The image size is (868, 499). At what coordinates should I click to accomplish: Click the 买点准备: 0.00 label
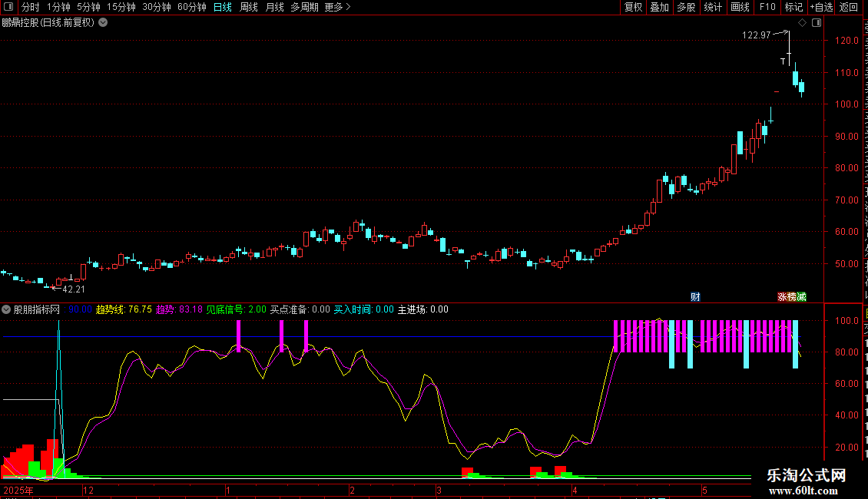(300, 310)
